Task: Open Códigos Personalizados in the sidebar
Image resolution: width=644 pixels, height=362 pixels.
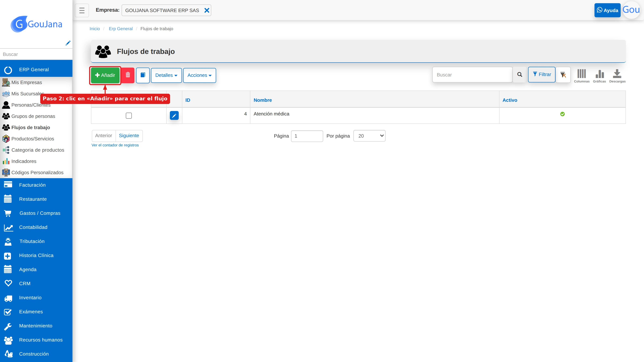Action: pos(37,172)
